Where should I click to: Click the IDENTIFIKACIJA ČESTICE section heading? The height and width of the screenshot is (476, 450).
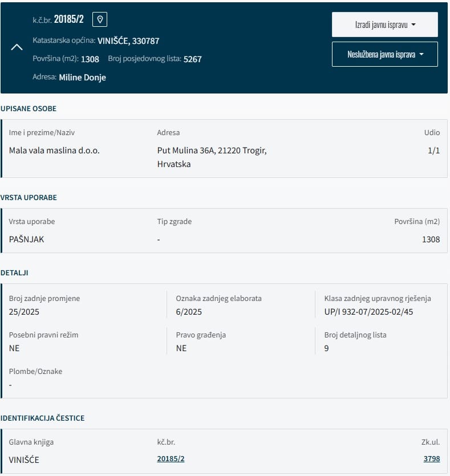pyautogui.click(x=42, y=418)
